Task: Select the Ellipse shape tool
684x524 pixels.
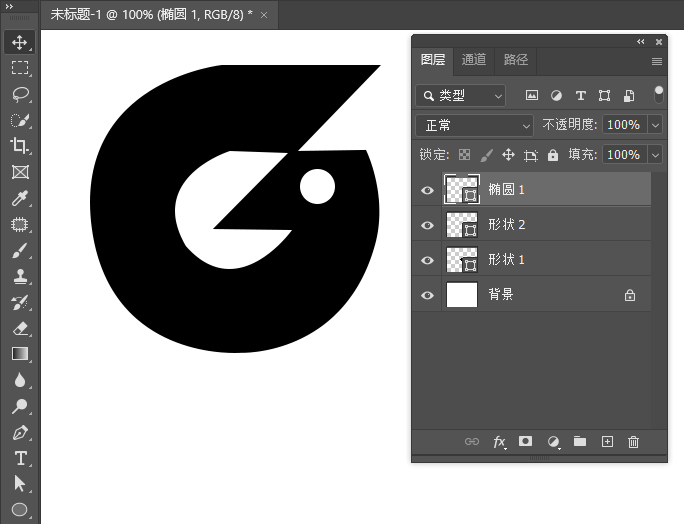Action: click(20, 510)
